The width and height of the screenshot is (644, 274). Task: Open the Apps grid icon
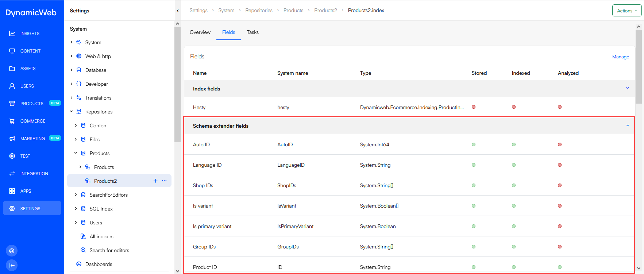click(x=12, y=191)
